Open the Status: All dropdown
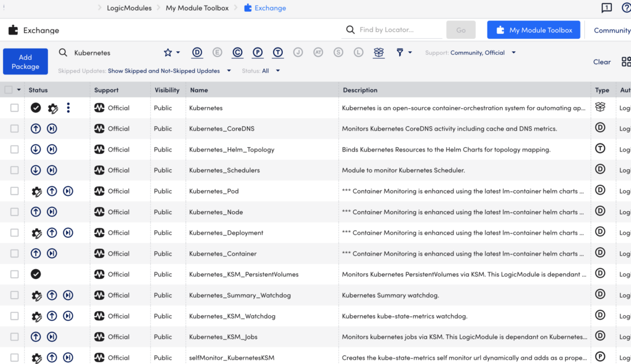631x364 pixels. click(277, 70)
